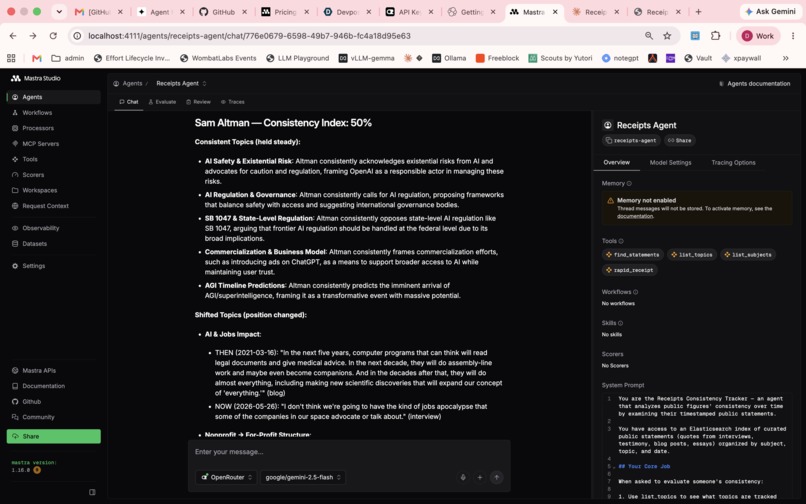Open the google/gemini-2.5-flash model dropdown
This screenshot has height=504, width=806.
point(303,477)
